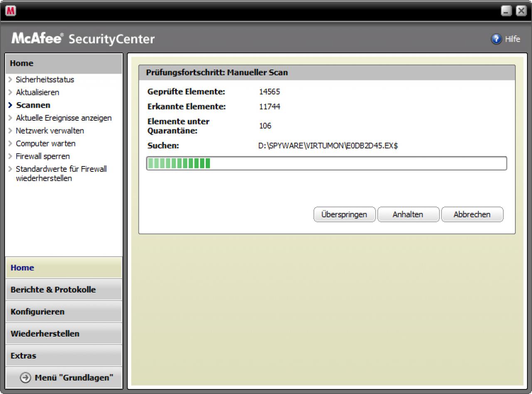Cancel the scan with Abbrechen
The height and width of the screenshot is (394, 532).
tap(472, 215)
